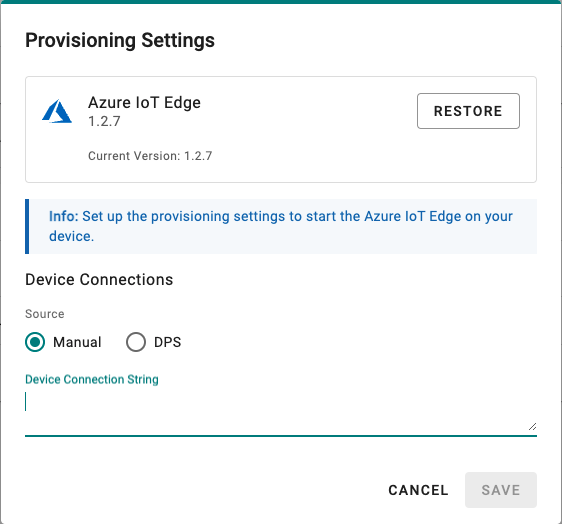Viewport: 562px width, 524px height.
Task: Click the Current Version: 1.2.7 text
Action: [x=150, y=156]
